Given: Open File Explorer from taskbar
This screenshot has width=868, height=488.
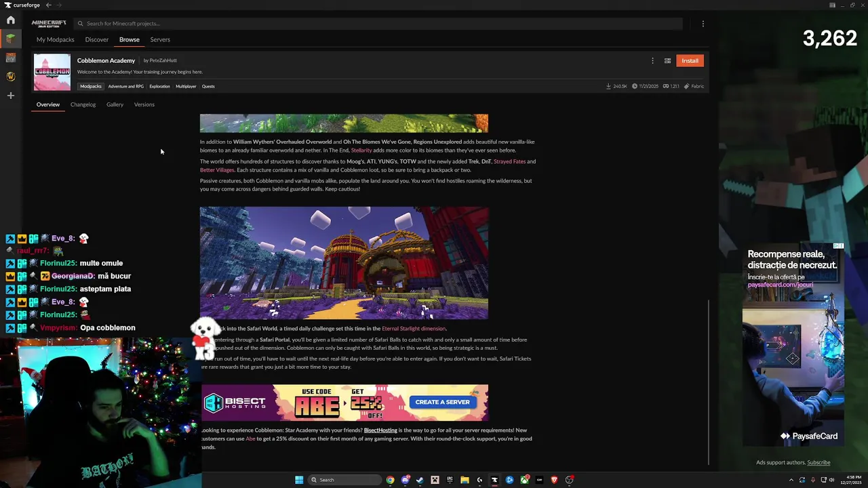Looking at the screenshot, I should tap(465, 480).
